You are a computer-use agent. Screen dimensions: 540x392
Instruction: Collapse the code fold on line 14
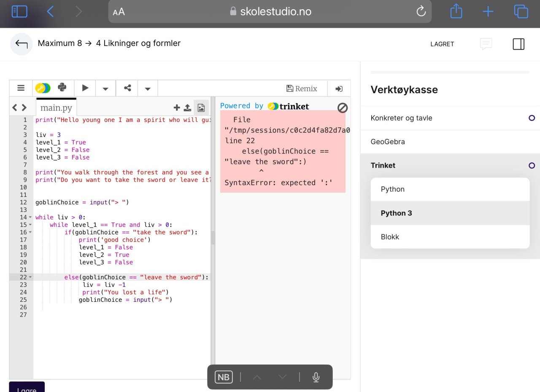pos(30,217)
